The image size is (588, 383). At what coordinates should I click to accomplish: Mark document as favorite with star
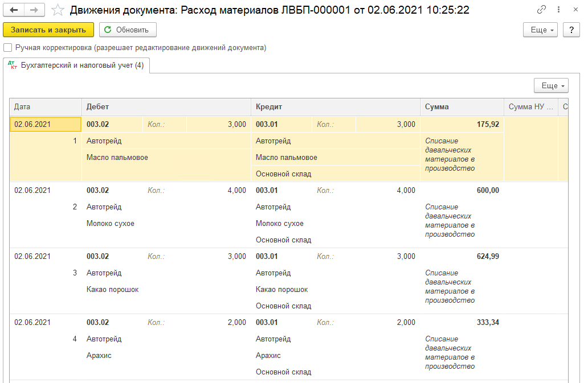click(x=58, y=10)
